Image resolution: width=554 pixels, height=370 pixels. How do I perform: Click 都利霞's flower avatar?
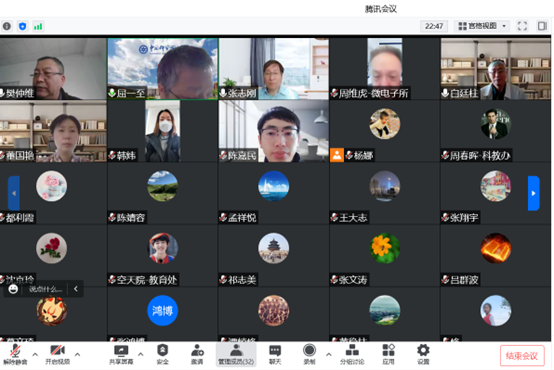click(52, 186)
